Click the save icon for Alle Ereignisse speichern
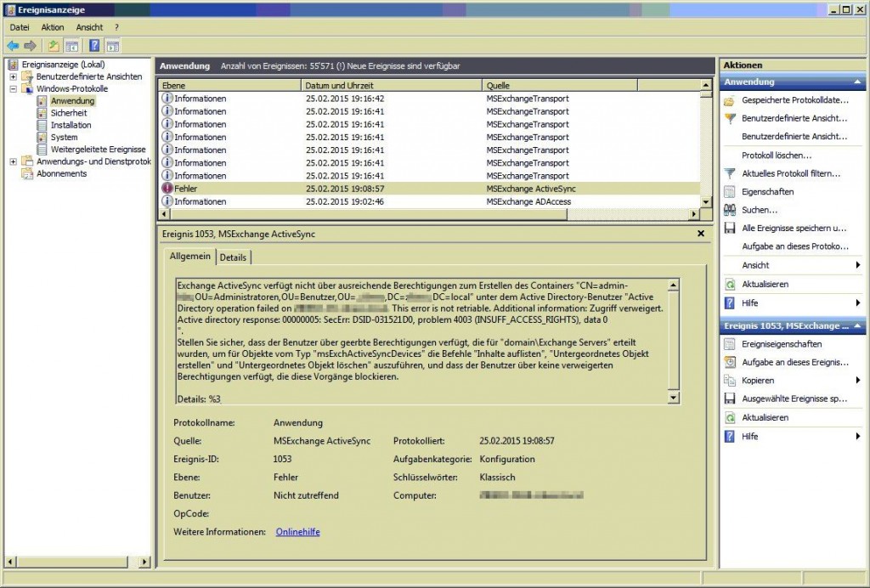The width and height of the screenshot is (870, 588). (729, 228)
